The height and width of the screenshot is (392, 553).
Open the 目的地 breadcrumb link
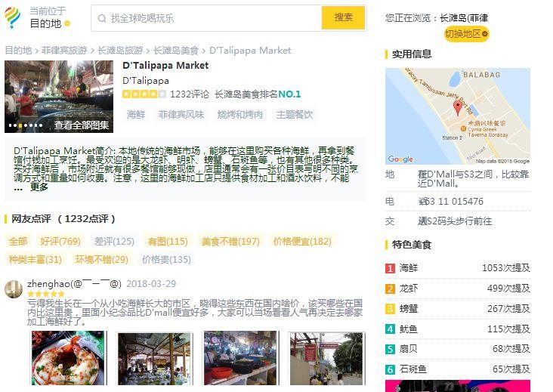18,51
